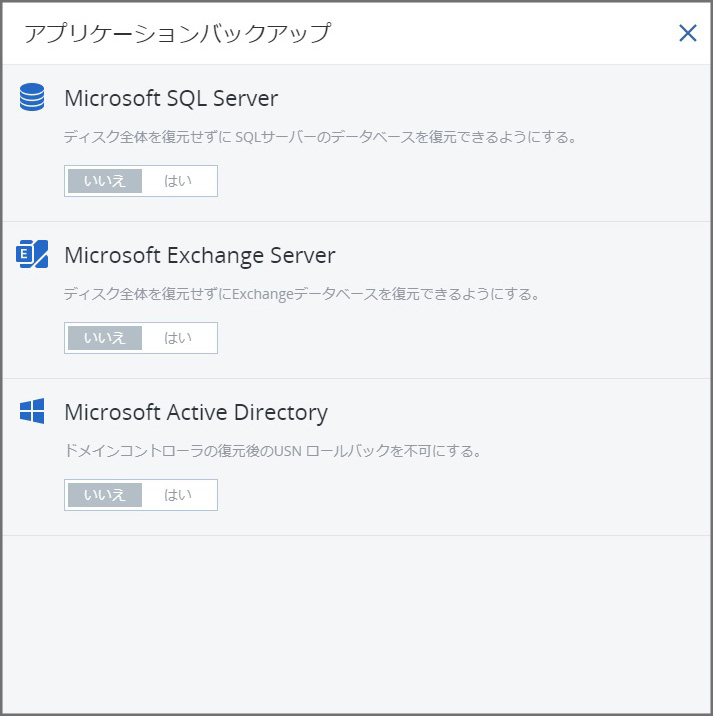Click the Active Directory Windows logo icon
This screenshot has height=716, width=713.
pos(32,411)
